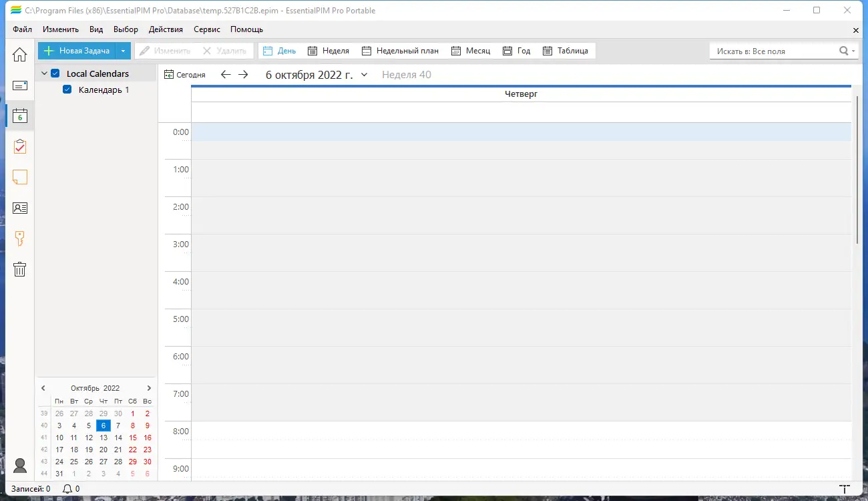Open the Home (EPIM Today) sidebar icon
The width and height of the screenshot is (868, 501).
point(20,55)
